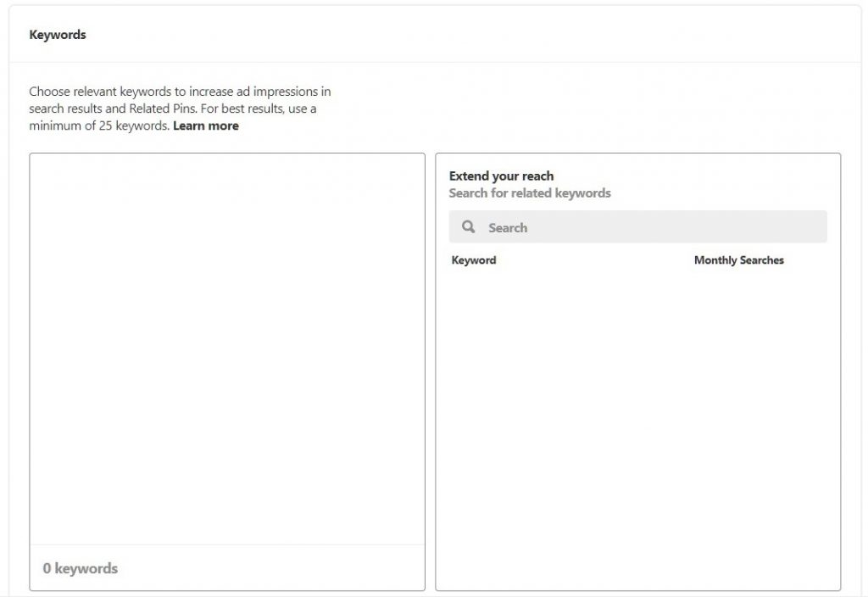Click the 'Search for related keywords' subtitle
This screenshot has width=868, height=597.
tap(530, 193)
